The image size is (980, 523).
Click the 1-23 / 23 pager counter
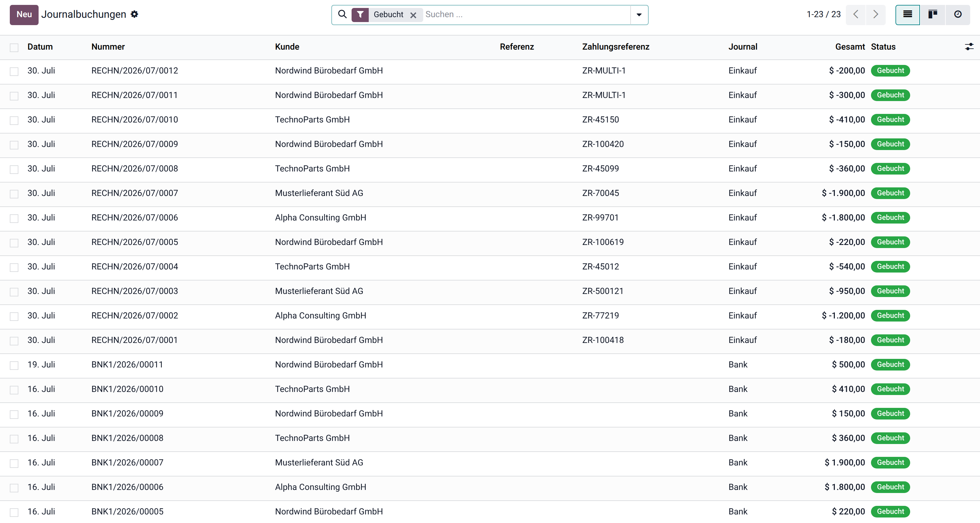(824, 14)
